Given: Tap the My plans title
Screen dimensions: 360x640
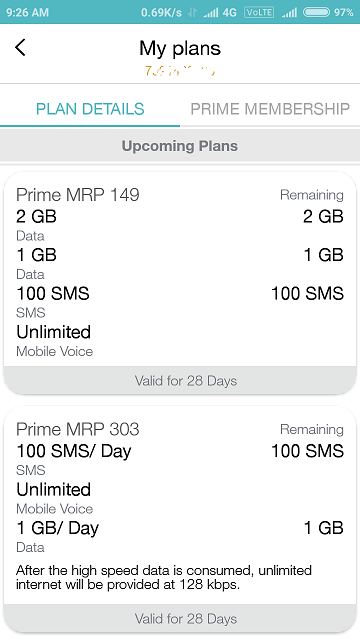Looking at the screenshot, I should point(180,48).
